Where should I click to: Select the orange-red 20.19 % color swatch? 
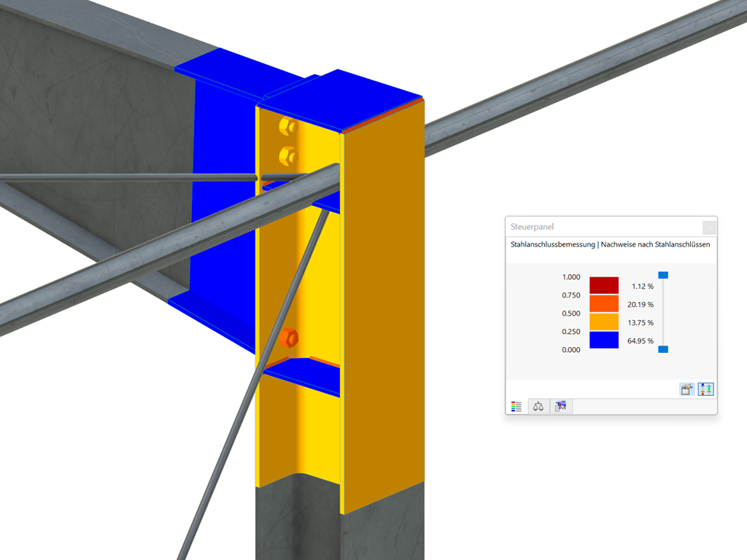pyautogui.click(x=604, y=303)
